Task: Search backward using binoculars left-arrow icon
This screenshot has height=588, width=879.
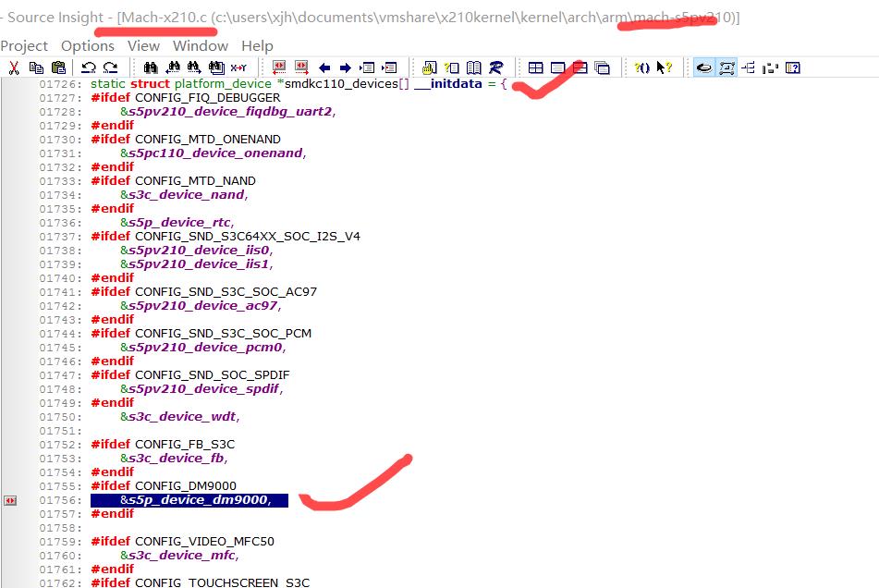Action: tap(173, 67)
